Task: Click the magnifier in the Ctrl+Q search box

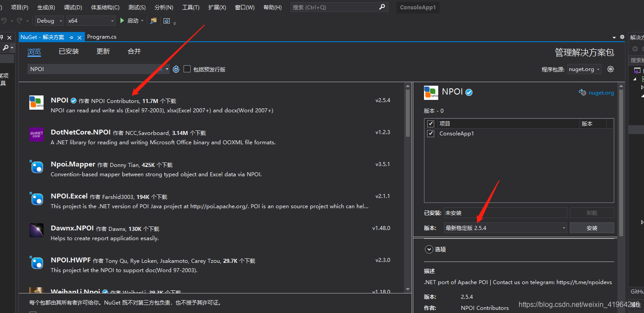Action: [382, 7]
